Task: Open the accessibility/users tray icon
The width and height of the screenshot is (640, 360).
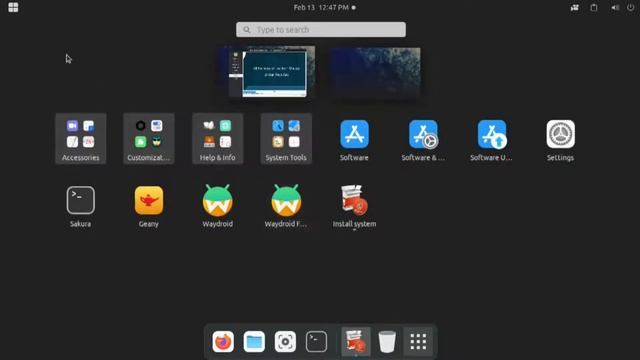Action: pos(575,7)
